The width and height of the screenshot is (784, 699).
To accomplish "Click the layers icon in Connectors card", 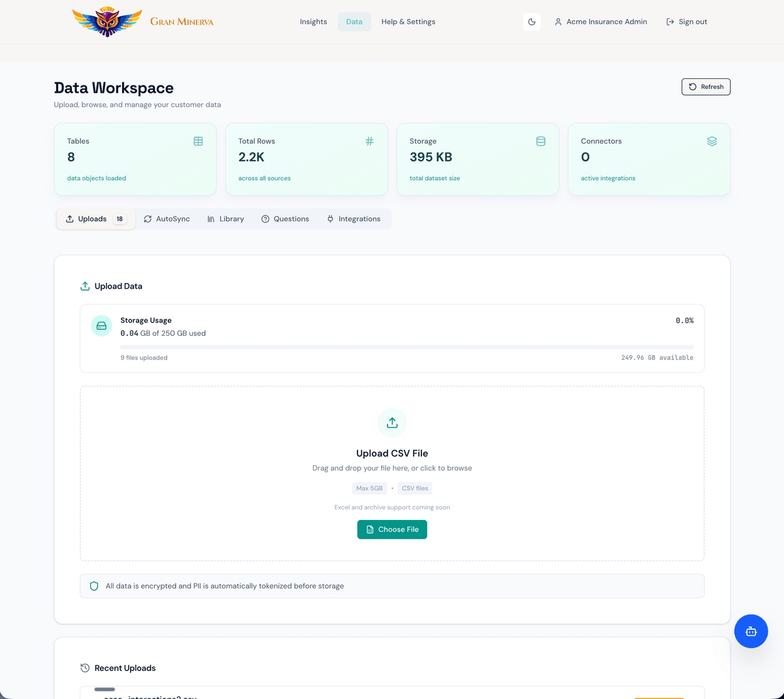I will point(711,141).
